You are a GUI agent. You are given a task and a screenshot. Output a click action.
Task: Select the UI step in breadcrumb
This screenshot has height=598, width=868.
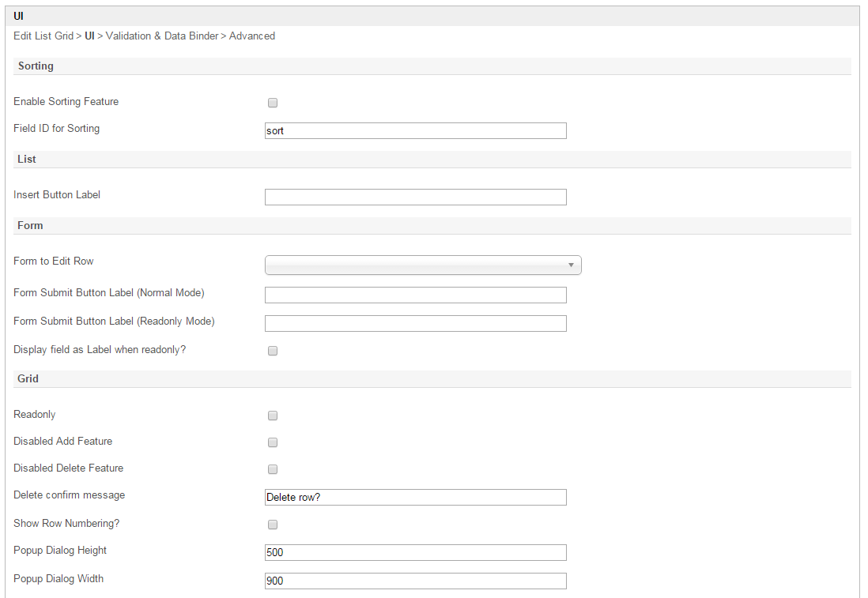tap(89, 36)
